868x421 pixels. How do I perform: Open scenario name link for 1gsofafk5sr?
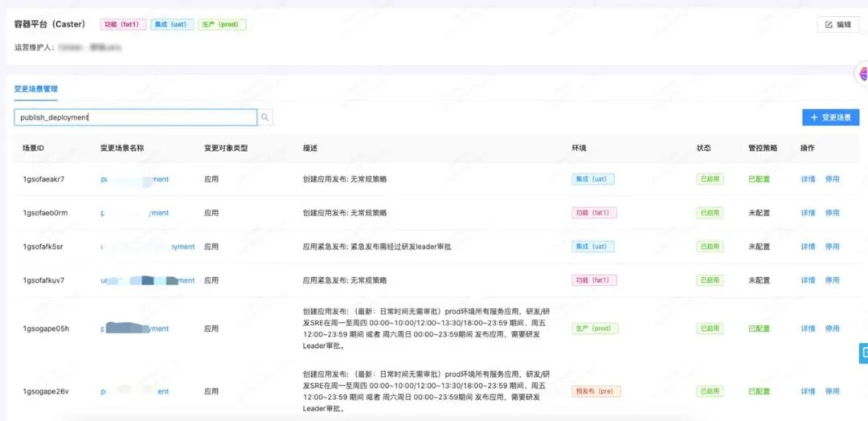click(148, 247)
